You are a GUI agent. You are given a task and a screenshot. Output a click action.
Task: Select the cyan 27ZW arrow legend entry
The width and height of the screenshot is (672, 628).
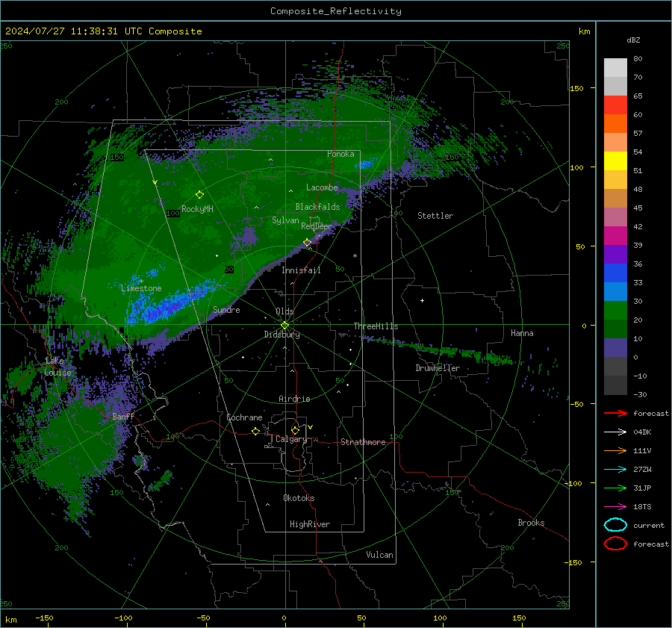(x=615, y=470)
